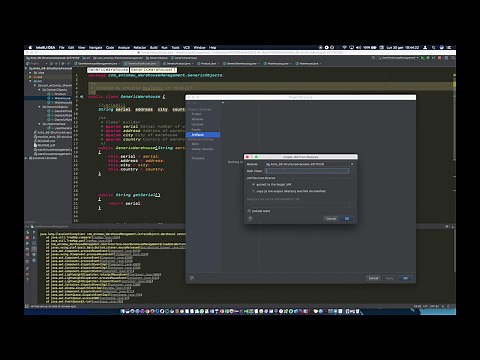This screenshot has height=360, width=480.
Task: Select Modules in Project Structure sidebar
Action: 197,119
